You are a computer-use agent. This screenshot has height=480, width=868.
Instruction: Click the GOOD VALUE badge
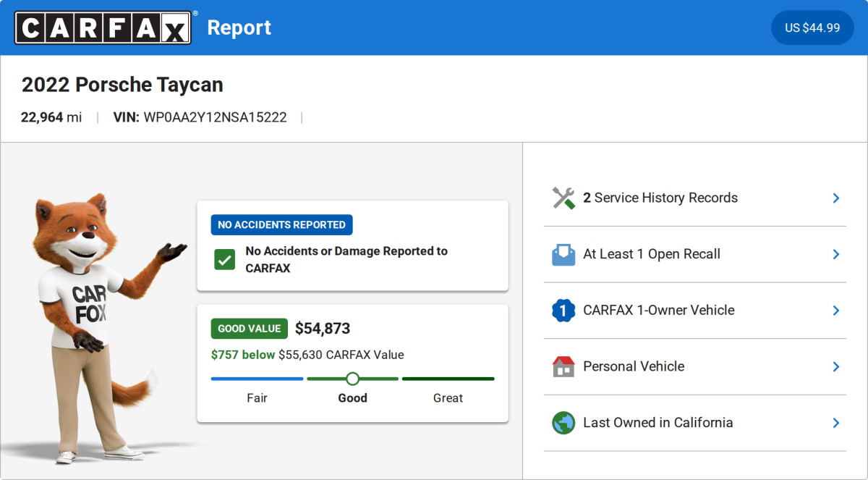(249, 329)
